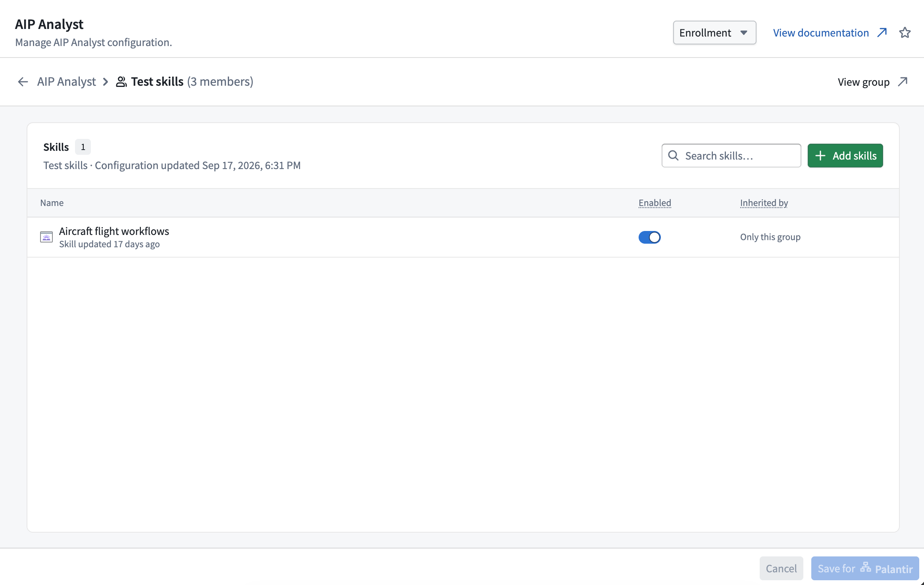The width and height of the screenshot is (924, 585).
Task: Click the breadcrumb chevron separator
Action: [x=106, y=82]
